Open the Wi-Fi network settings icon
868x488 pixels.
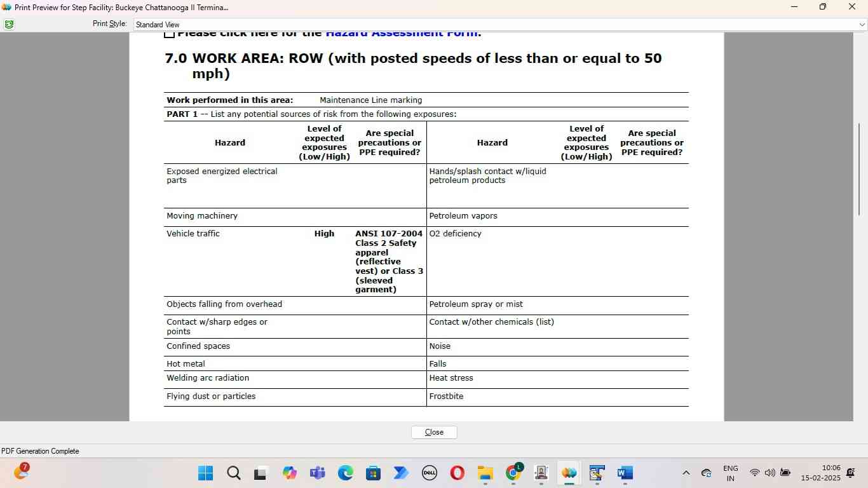tap(755, 473)
